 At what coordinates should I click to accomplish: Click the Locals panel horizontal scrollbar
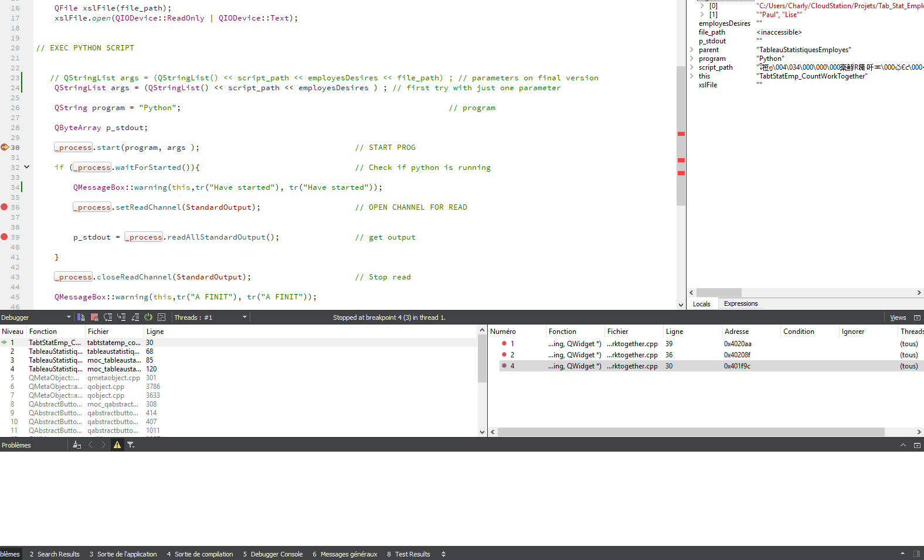pyautogui.click(x=719, y=292)
